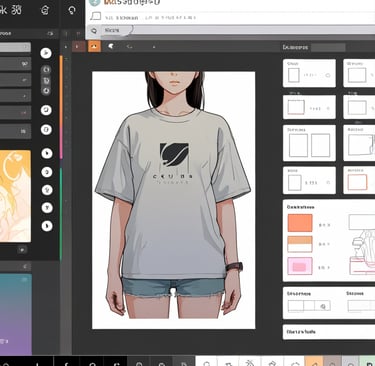Screen dimensions: 375x366
Task: Click the top icon in the grouped pill toolbar
Action: point(46,70)
